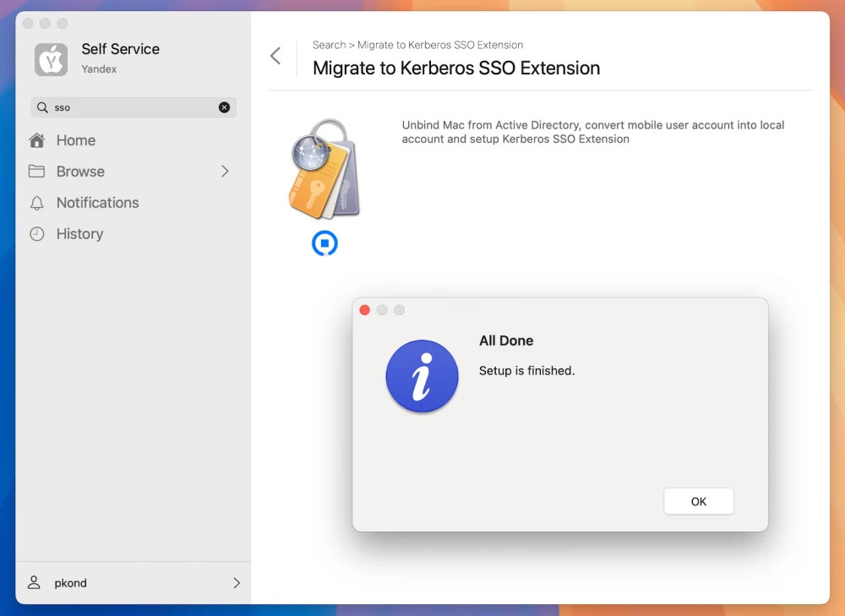845x616 pixels.
Task: Click the info icon in the All Done dialog
Action: [422, 376]
